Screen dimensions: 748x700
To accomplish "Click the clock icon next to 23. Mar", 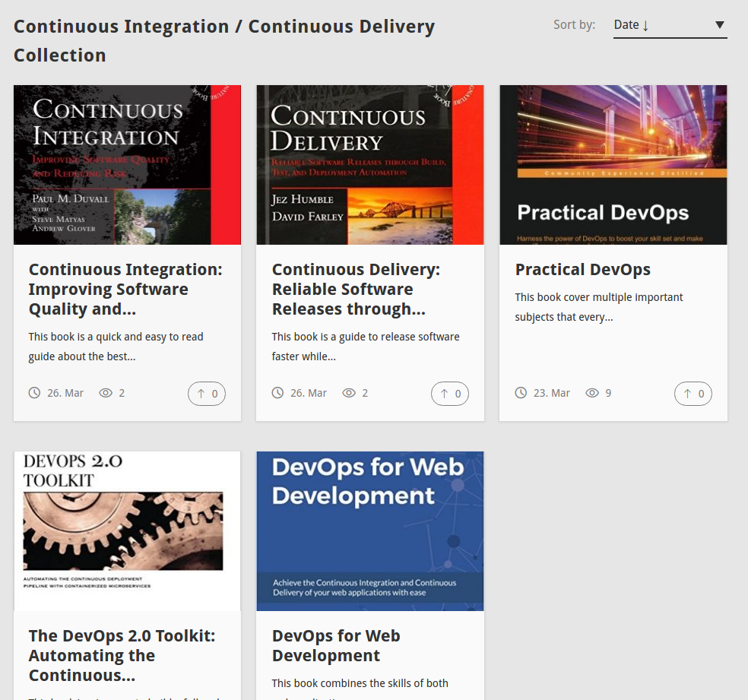I will [521, 392].
